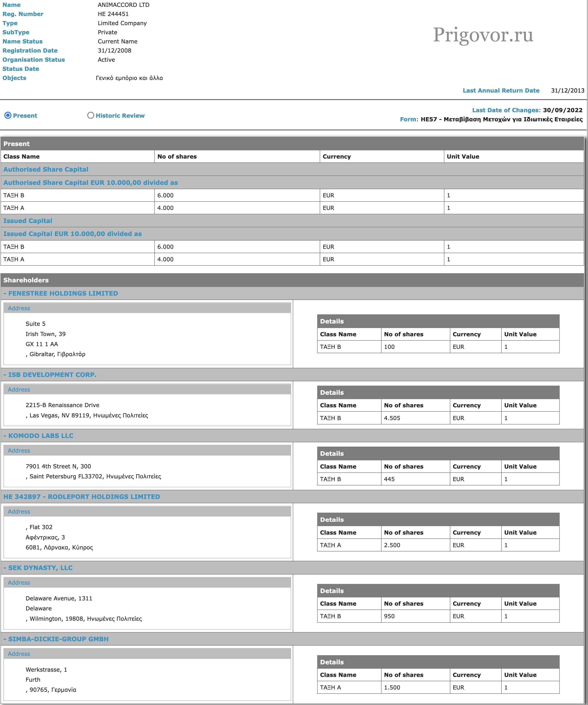Click the Shareholders section header bar
588x705 pixels.
click(x=26, y=280)
